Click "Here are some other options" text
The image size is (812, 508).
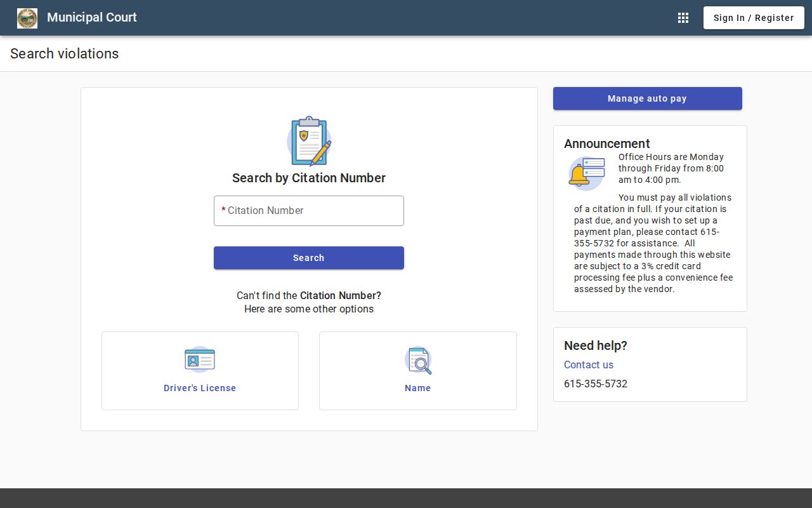pos(309,309)
